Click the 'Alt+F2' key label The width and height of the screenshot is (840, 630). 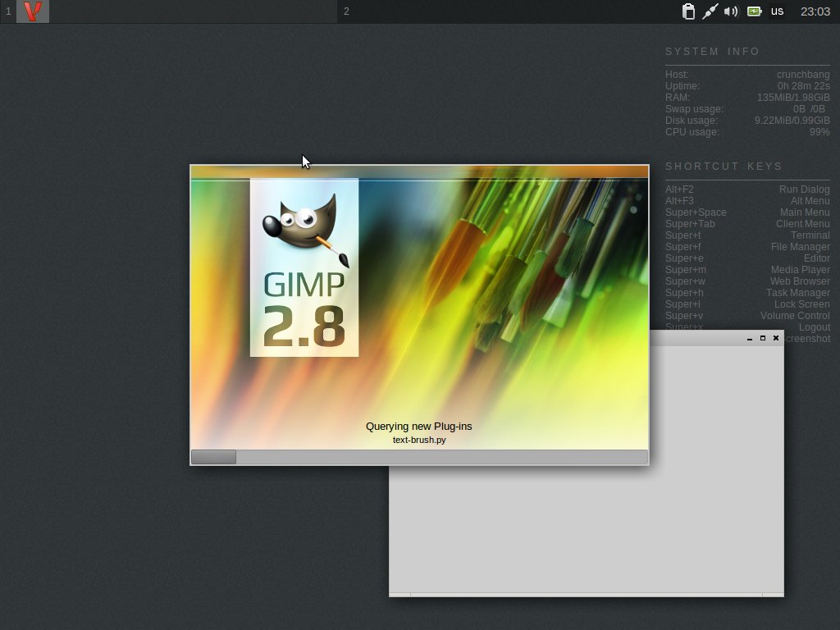click(x=679, y=189)
